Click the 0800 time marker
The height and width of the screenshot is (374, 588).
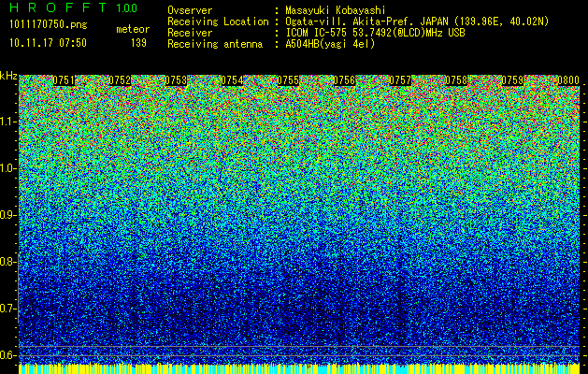[568, 80]
